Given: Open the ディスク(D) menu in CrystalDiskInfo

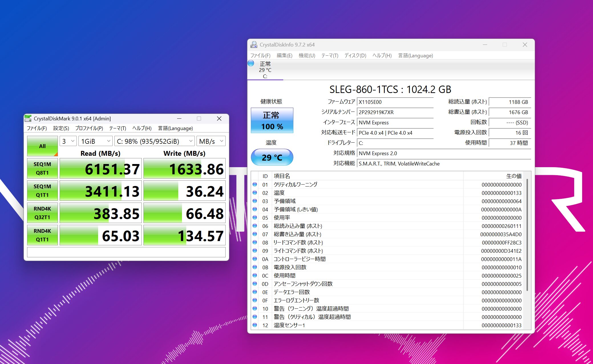Looking at the screenshot, I should [355, 55].
